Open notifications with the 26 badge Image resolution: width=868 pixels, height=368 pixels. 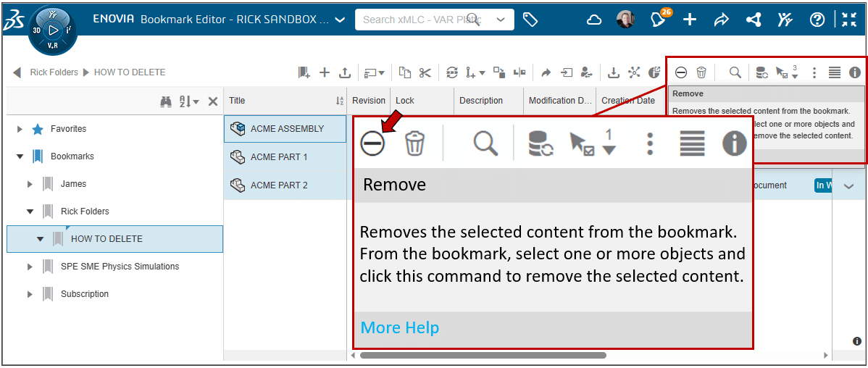point(659,19)
